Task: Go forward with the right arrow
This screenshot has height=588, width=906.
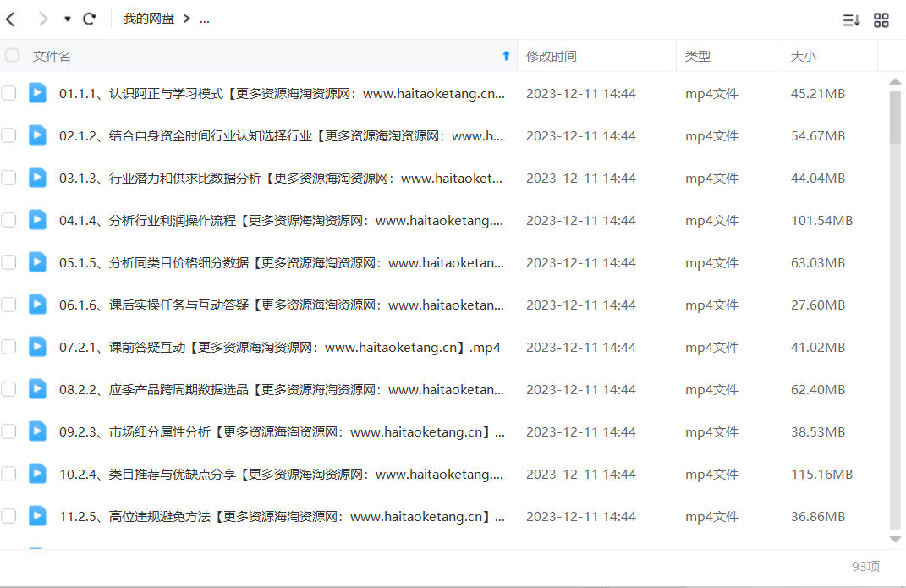Action: click(x=43, y=19)
